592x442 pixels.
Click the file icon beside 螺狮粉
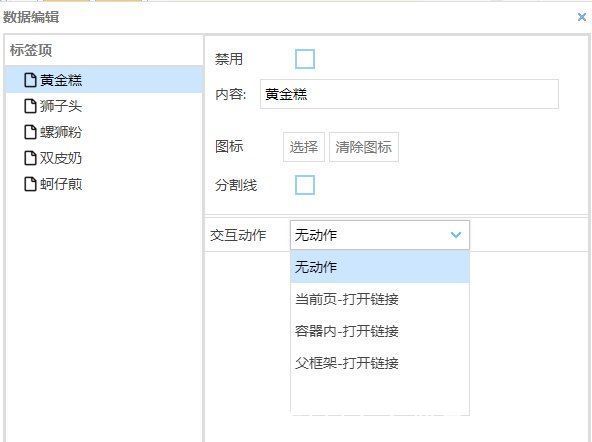pyautogui.click(x=30, y=132)
